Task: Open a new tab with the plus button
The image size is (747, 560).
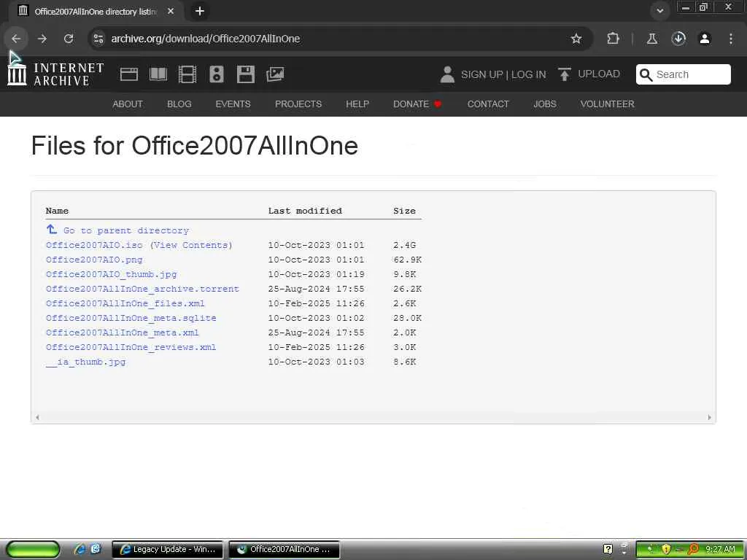Action: click(200, 11)
